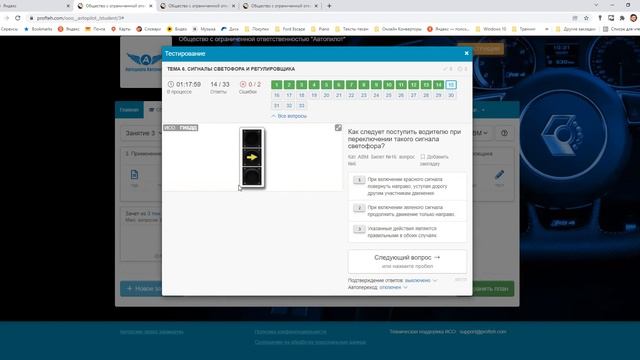Open the extensions puzzle icon

(x=622, y=18)
